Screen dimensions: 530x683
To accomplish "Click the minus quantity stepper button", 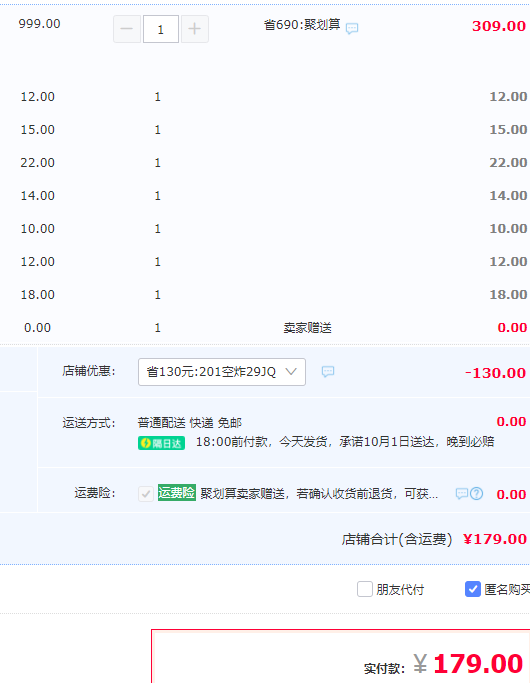I will [127, 29].
